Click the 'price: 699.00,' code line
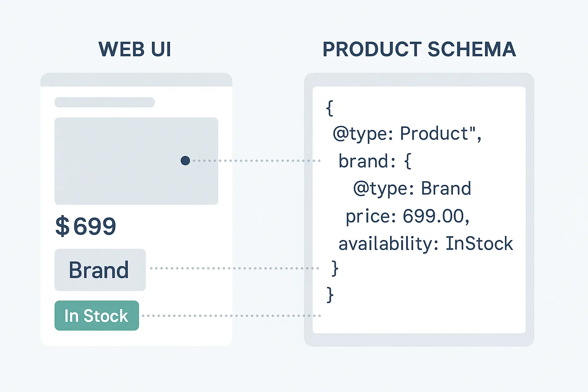 [407, 216]
